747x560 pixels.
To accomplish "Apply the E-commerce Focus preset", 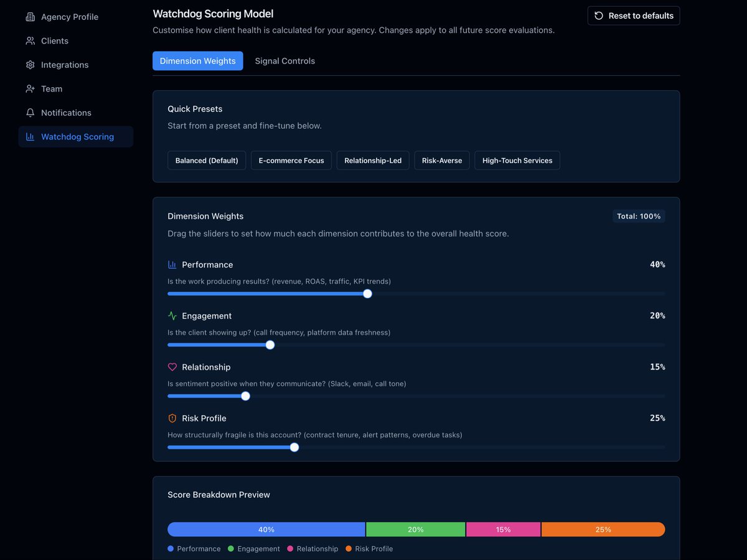I will click(291, 161).
